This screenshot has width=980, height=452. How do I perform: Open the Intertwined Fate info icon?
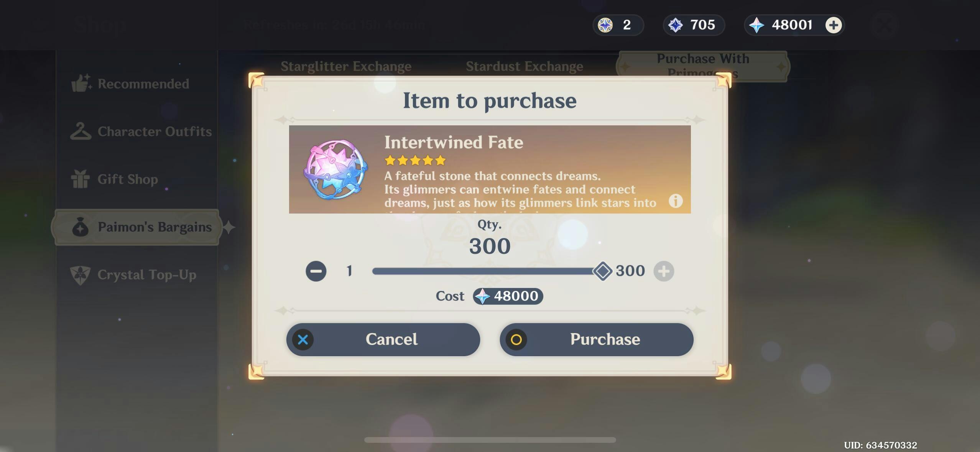[x=676, y=201]
